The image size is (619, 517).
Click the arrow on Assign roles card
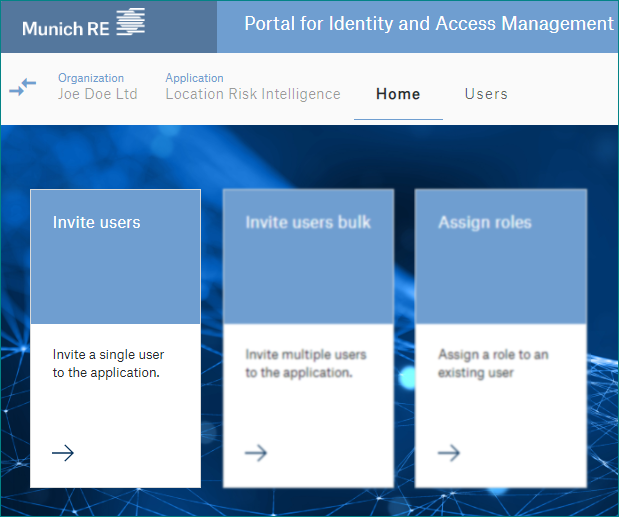[x=449, y=453]
